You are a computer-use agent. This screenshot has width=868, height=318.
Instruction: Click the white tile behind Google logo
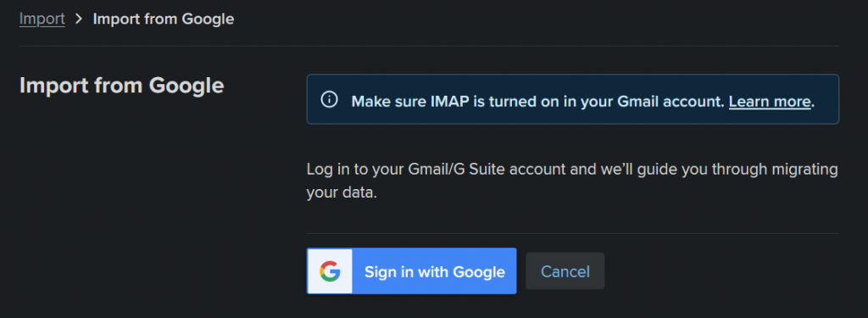330,271
